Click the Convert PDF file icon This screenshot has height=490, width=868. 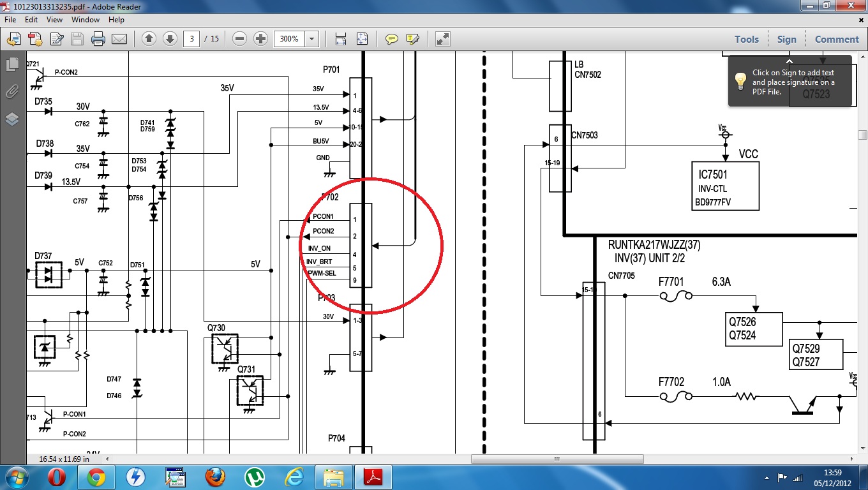click(x=34, y=39)
